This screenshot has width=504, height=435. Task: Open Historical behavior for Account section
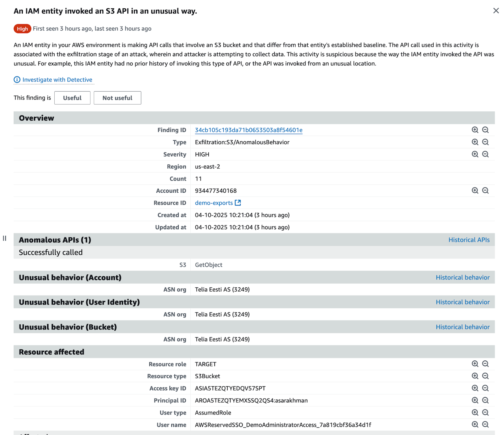[463, 277]
